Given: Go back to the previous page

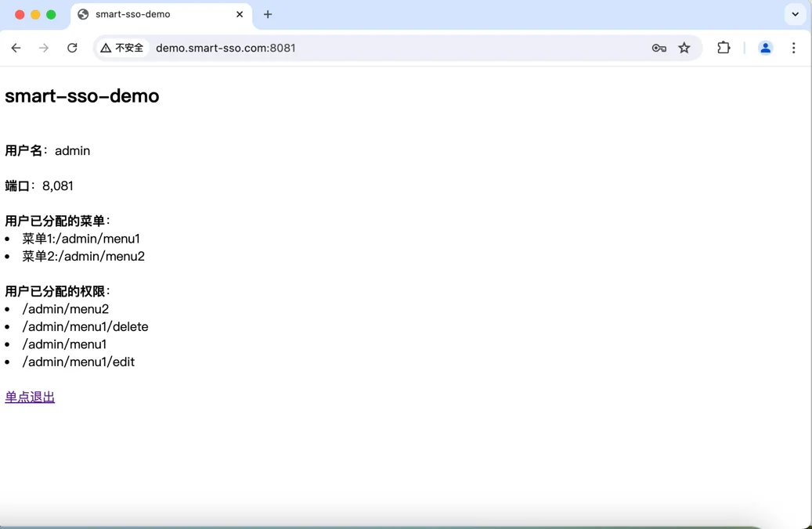Looking at the screenshot, I should 16,49.
